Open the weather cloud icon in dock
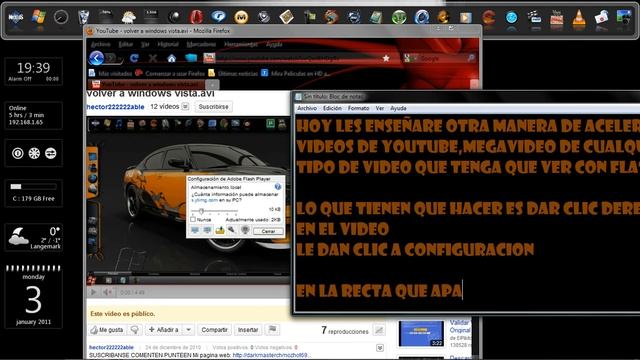640x360 pixels. coord(129,17)
